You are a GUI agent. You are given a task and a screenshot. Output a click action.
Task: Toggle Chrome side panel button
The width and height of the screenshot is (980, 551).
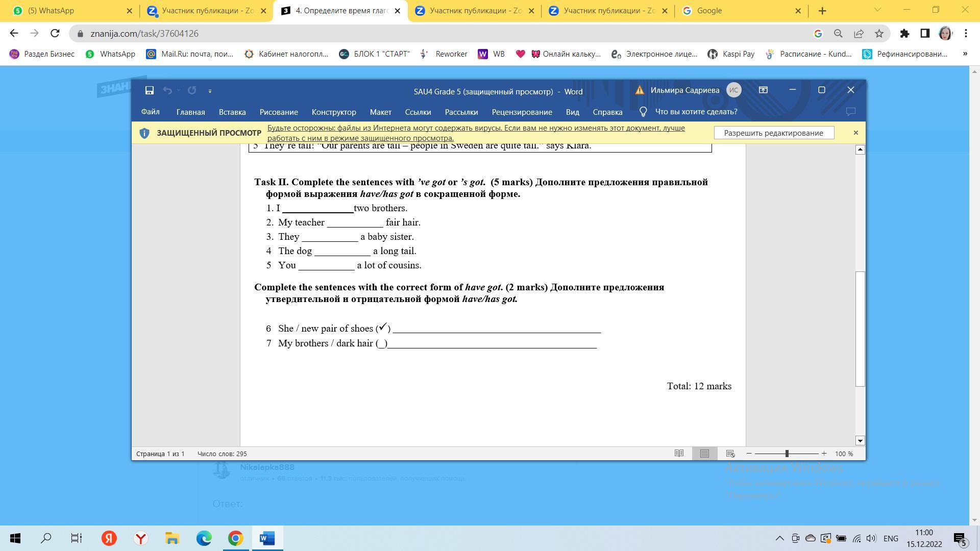tap(925, 34)
